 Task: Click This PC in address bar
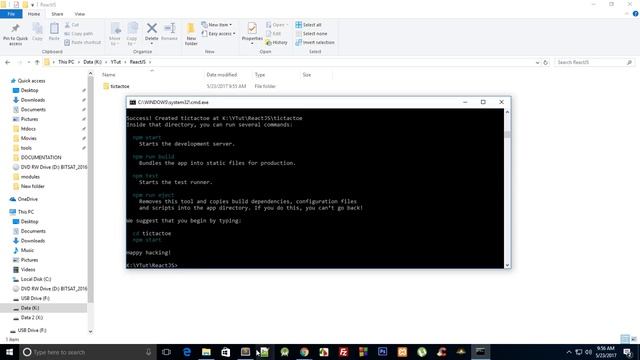[66, 62]
